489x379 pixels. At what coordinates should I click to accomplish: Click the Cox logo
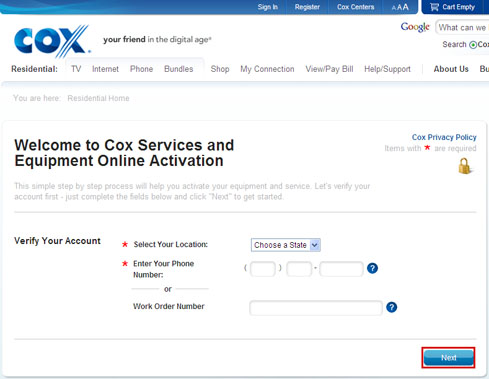pos(52,41)
